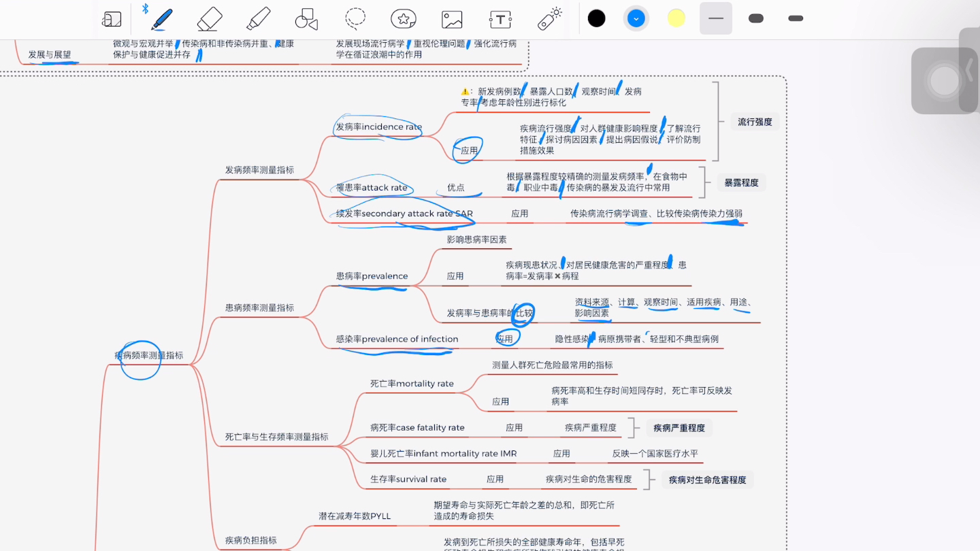
Task: Click the 疾病对生命危害程度 summary label
Action: point(707,480)
